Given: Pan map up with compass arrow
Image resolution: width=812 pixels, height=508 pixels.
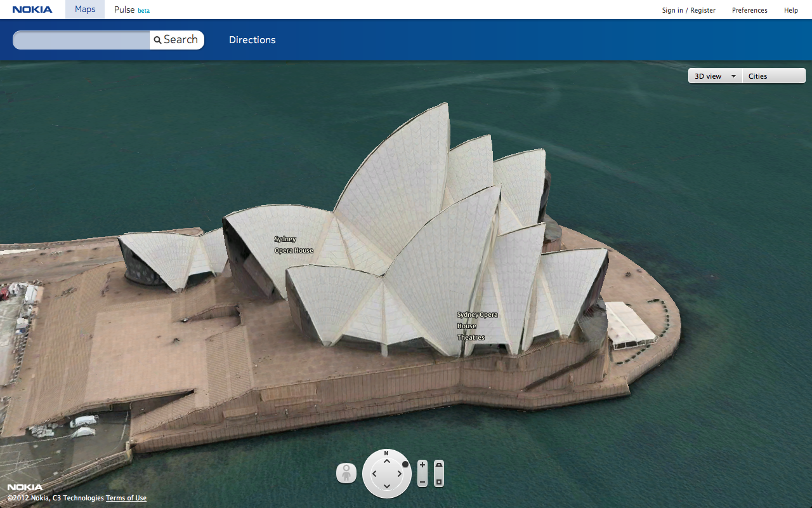Looking at the screenshot, I should (387, 461).
